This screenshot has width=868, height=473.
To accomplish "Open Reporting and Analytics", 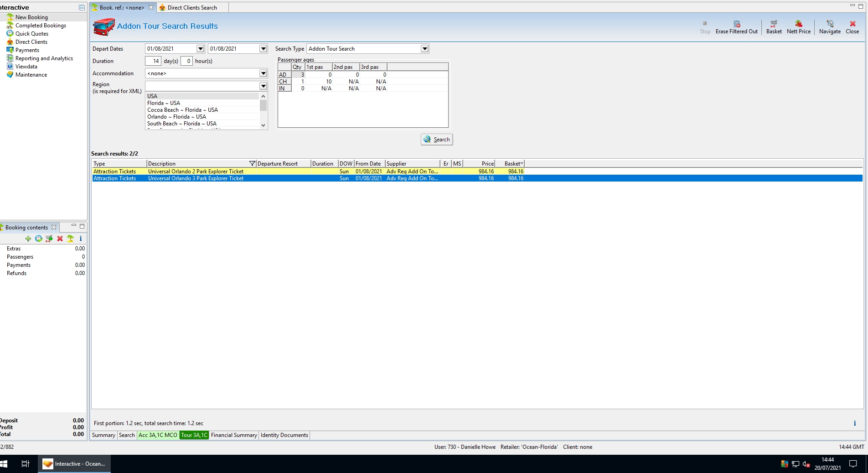I will pyautogui.click(x=44, y=58).
